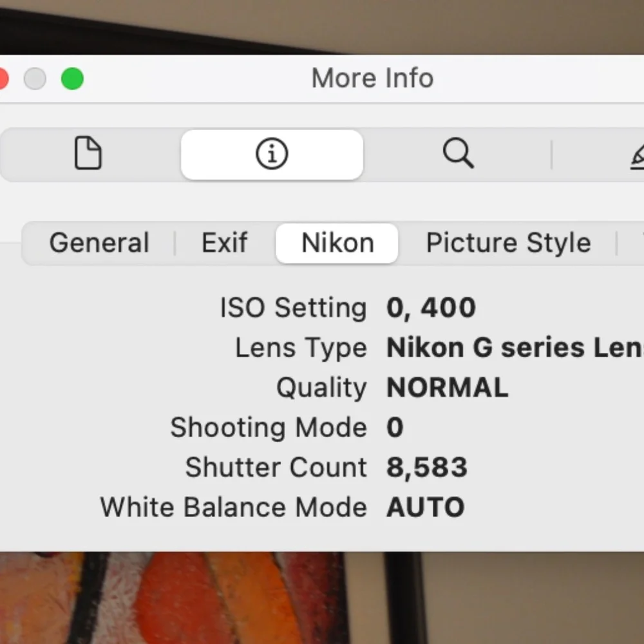Click the Shutter Count value 8,583

coord(427,467)
